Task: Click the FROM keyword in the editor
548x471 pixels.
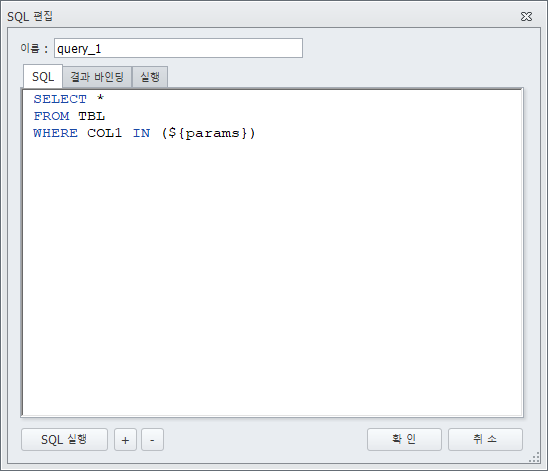Action: click(51, 116)
